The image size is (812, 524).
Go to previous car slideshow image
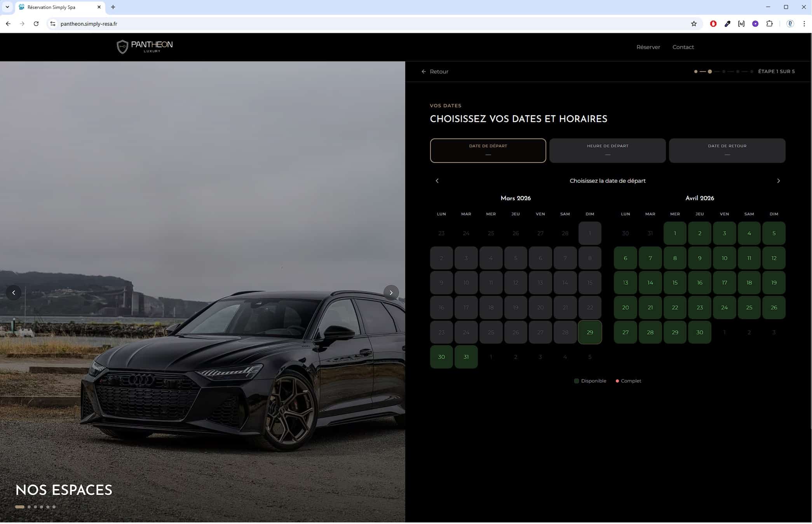tap(14, 293)
